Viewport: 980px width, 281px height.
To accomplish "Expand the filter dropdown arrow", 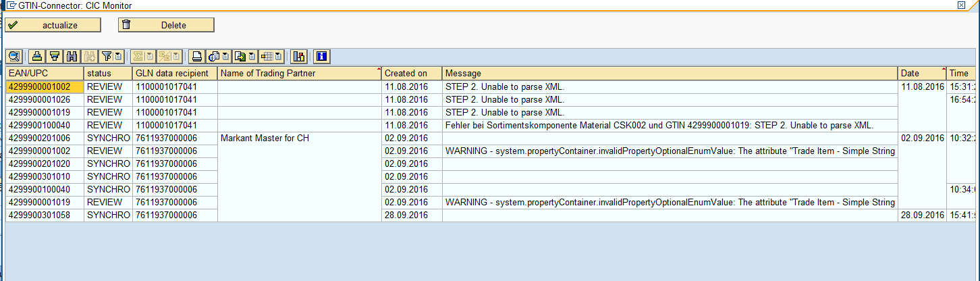I will [x=118, y=56].
